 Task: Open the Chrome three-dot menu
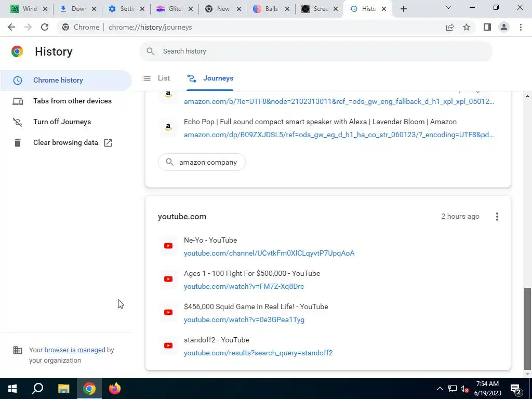521,27
